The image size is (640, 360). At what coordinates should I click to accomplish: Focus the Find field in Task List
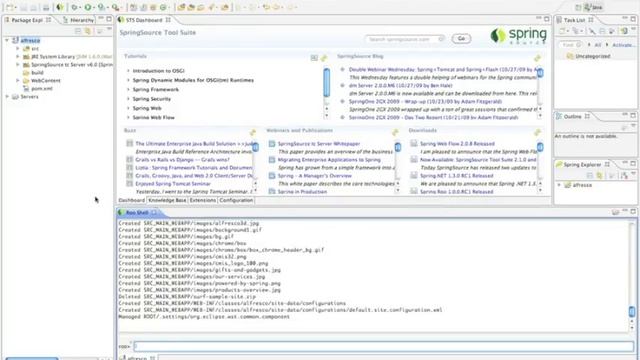pyautogui.click(x=570, y=45)
